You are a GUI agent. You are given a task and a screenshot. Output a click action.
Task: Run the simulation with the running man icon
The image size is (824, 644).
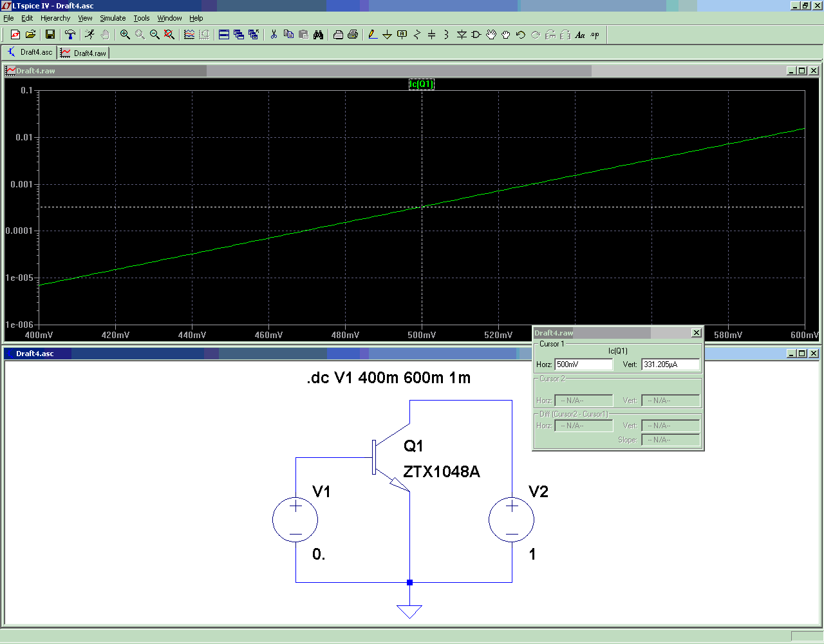[90, 35]
